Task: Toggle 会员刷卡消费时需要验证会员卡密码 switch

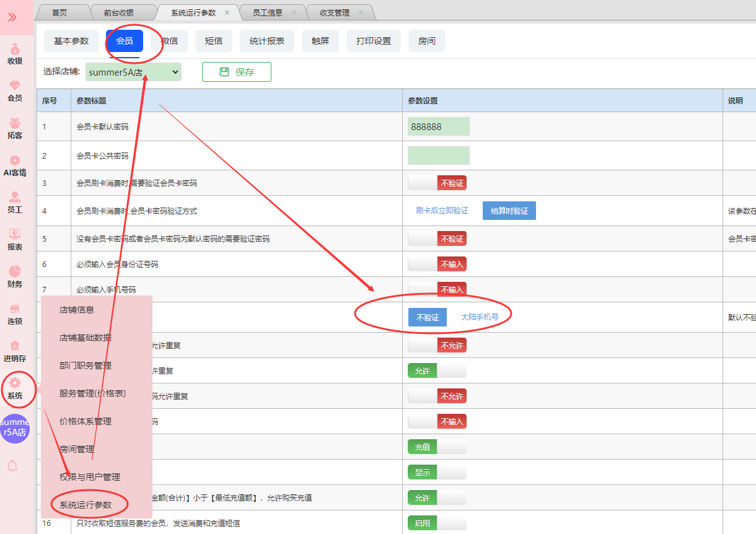Action: (437, 183)
